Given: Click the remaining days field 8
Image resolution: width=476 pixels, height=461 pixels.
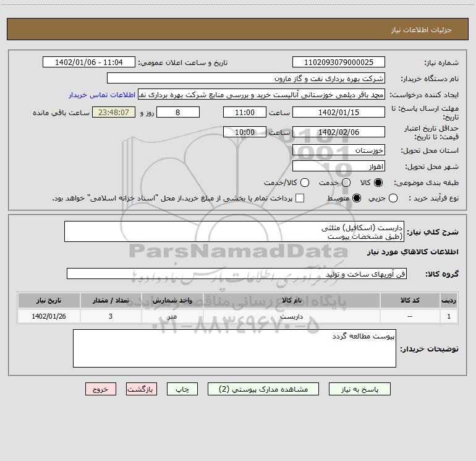Looking at the screenshot, I should pyautogui.click(x=178, y=112).
